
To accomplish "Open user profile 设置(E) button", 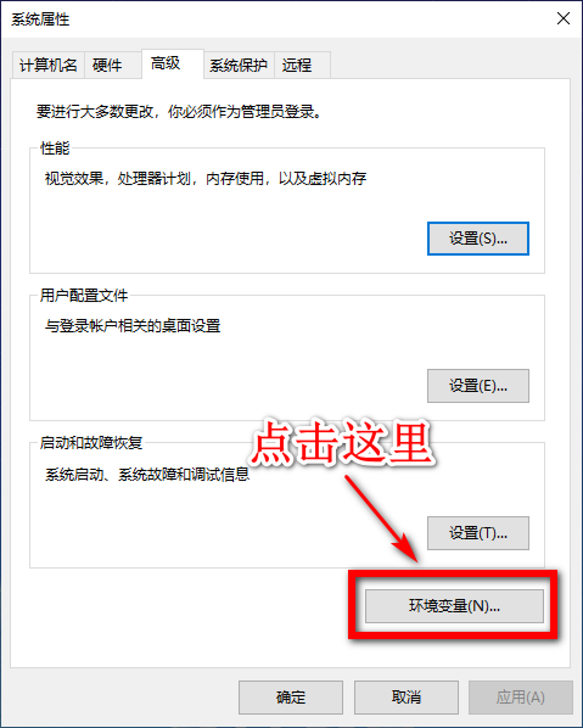I will click(x=478, y=386).
